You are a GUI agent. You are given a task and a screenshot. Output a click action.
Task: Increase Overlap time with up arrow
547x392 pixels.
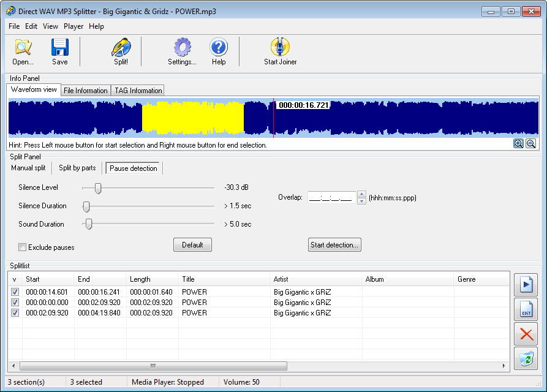click(361, 194)
